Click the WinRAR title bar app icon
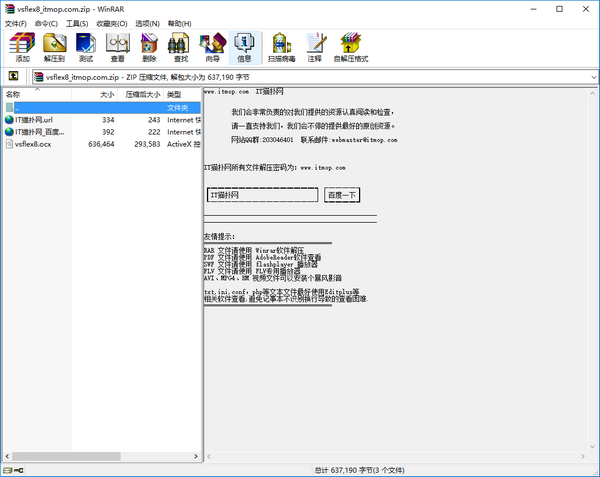The height and width of the screenshot is (477, 600). (10, 9)
